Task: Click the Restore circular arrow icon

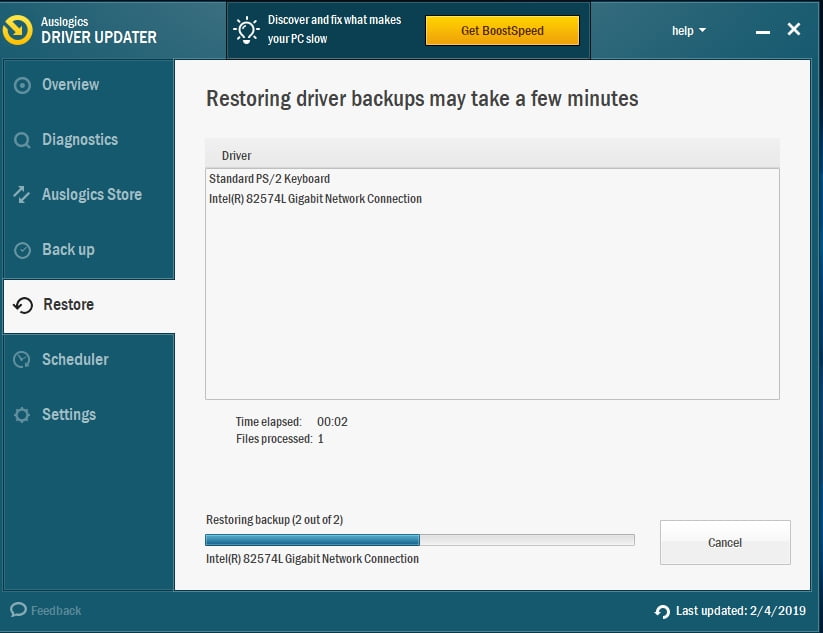Action: [x=23, y=306]
